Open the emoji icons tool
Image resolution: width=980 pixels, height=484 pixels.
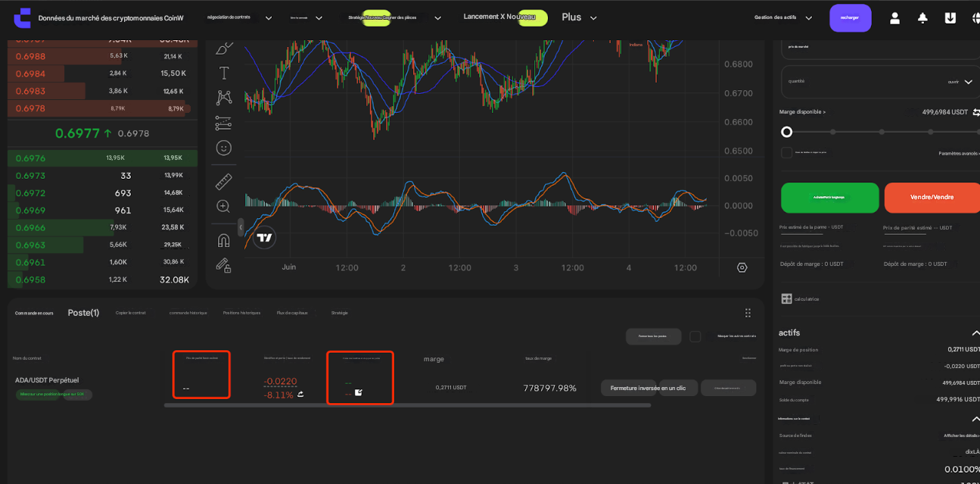(x=223, y=148)
